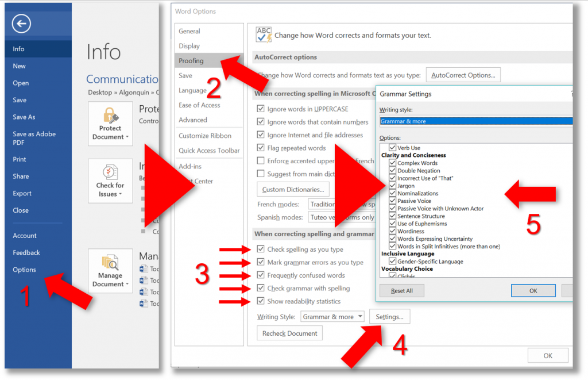
Task: Open Writing Style Grammar & more dropdown
Action: 332,317
